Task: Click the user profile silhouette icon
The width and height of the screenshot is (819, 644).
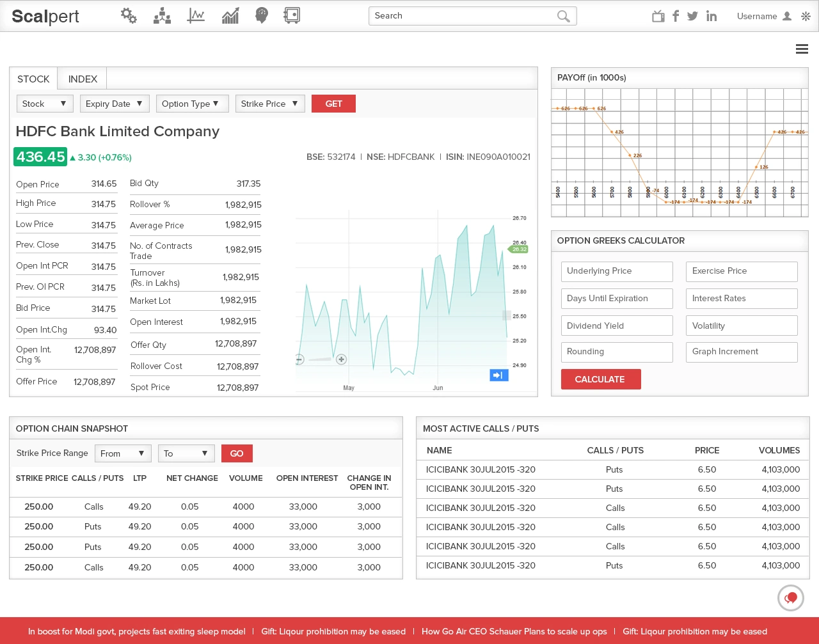Action: click(787, 16)
